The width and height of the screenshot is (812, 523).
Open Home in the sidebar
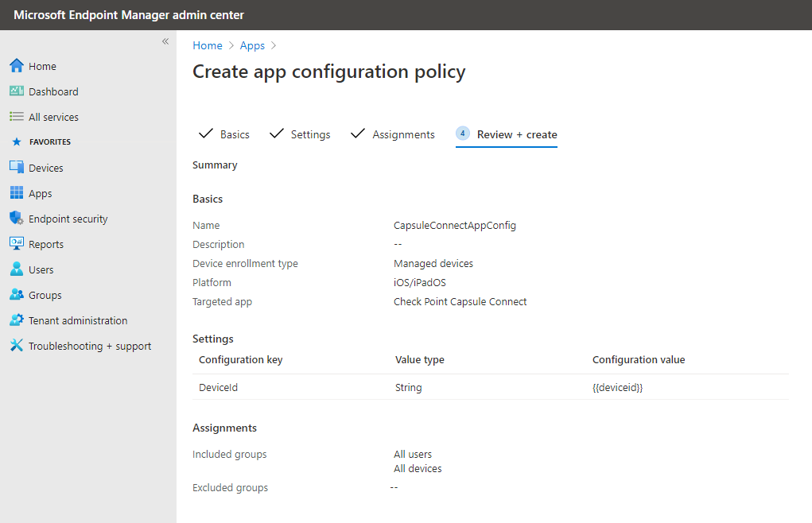point(42,66)
